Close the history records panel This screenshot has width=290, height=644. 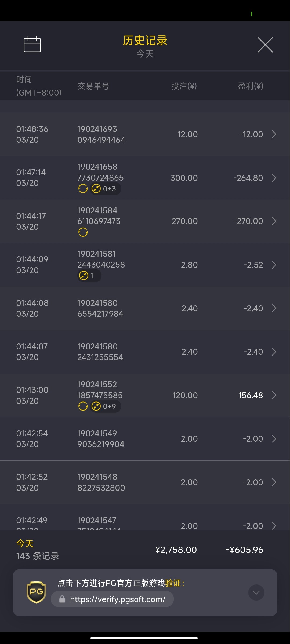tap(265, 45)
